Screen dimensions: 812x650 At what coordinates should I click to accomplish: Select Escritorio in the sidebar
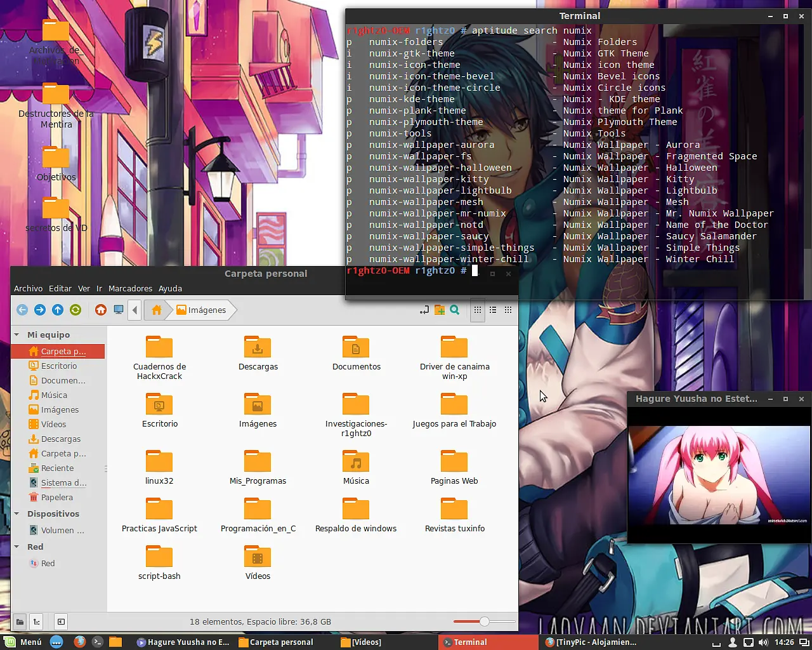click(58, 366)
